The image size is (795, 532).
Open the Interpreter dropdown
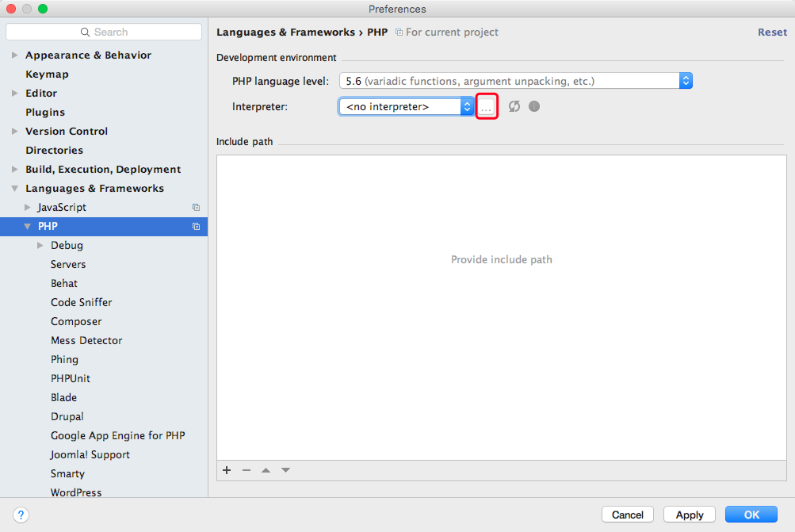pos(406,106)
